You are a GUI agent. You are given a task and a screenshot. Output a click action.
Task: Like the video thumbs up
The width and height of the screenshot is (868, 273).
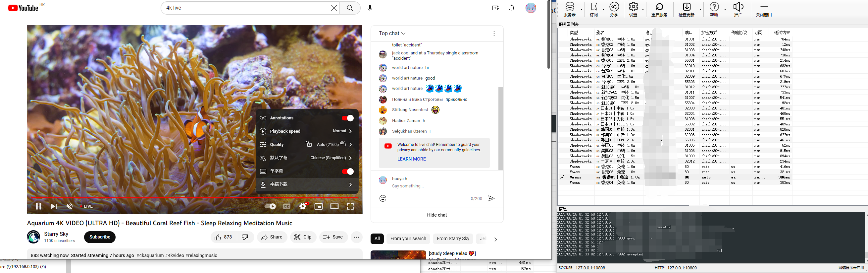(x=224, y=237)
